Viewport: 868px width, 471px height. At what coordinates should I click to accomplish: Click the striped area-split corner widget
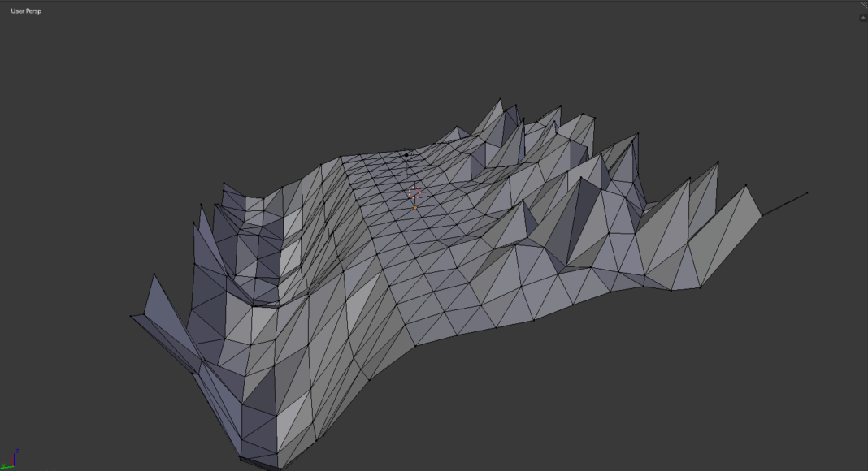click(864, 4)
